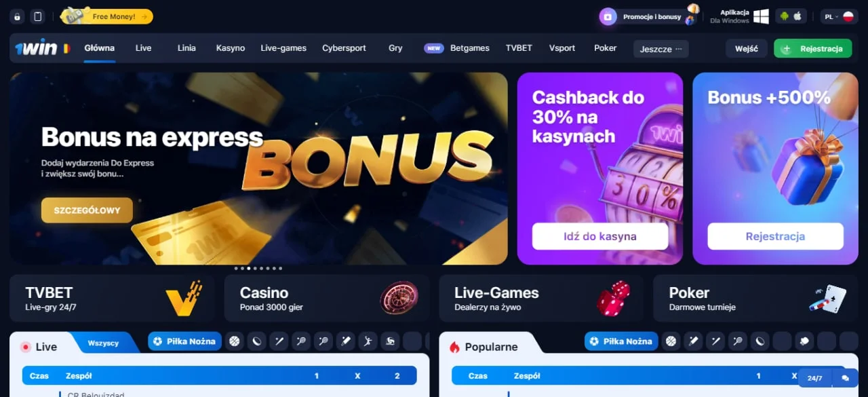Open the chat bubble icon next to 24/7
Screen dimensions: 868x397
[x=845, y=378]
